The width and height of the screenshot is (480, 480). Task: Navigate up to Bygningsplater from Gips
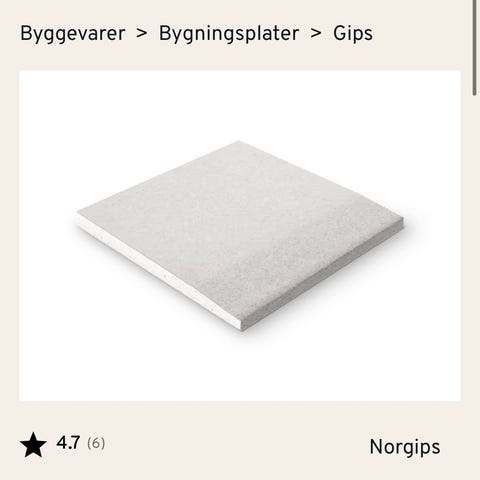point(229,34)
